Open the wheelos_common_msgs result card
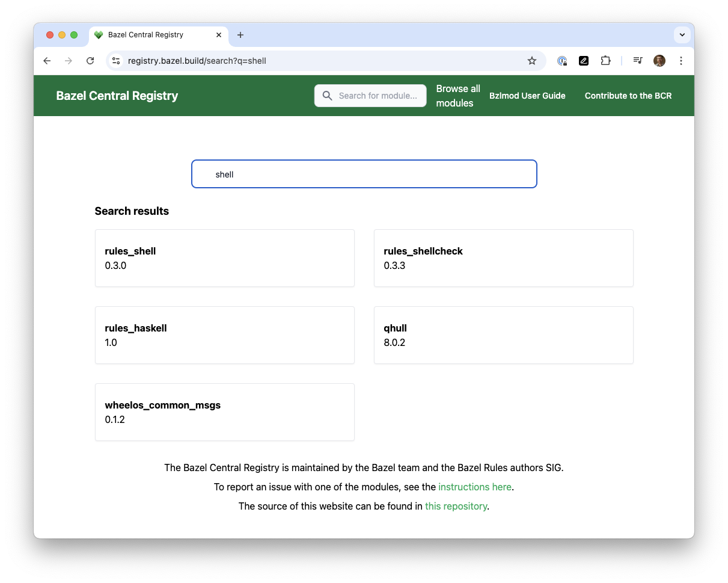The width and height of the screenshot is (728, 583). (x=225, y=412)
